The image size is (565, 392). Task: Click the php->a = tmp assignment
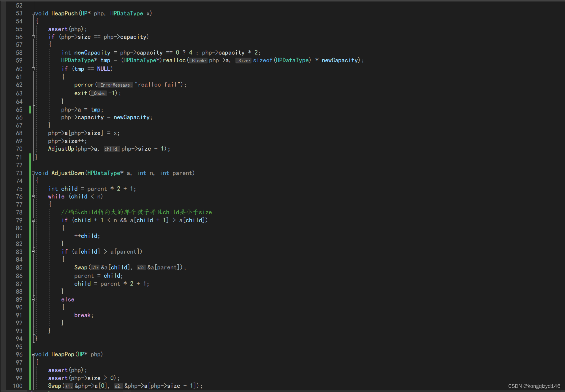pyautogui.click(x=82, y=109)
